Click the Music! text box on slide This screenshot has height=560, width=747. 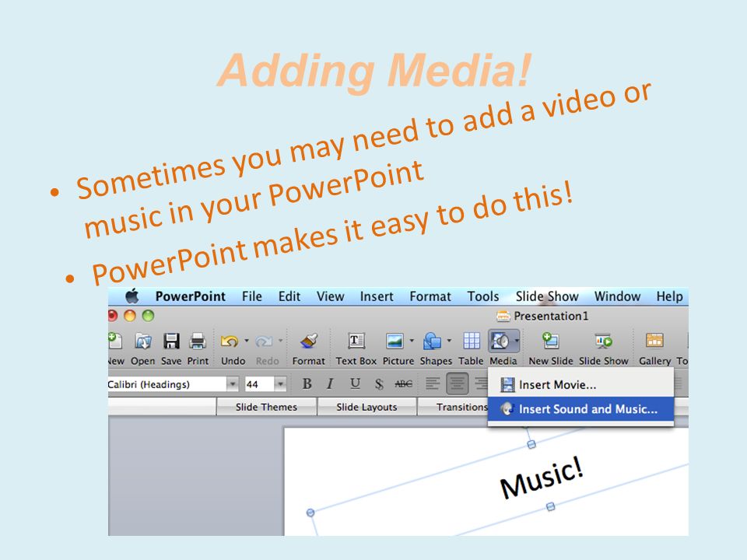point(542,477)
